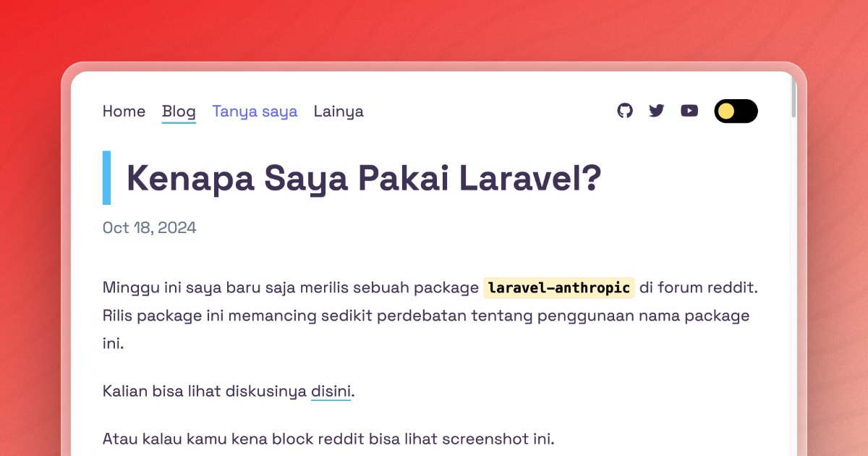Screen dimensions: 868x456
Task: Click the yellow knob inside the theme toggle
Action: (725, 111)
